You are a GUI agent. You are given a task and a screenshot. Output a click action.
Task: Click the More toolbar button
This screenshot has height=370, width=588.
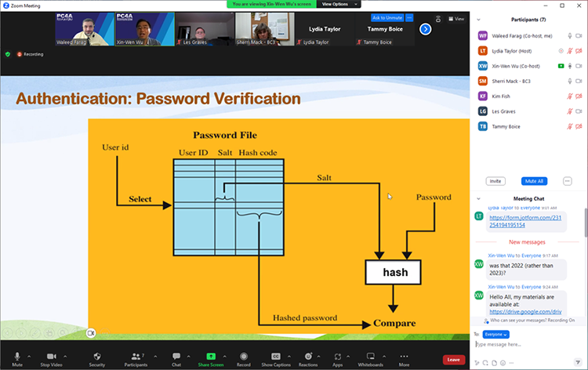(404, 359)
